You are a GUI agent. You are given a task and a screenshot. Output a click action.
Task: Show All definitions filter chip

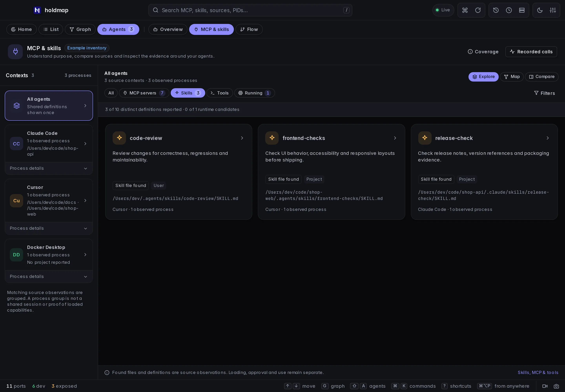pyautogui.click(x=111, y=93)
